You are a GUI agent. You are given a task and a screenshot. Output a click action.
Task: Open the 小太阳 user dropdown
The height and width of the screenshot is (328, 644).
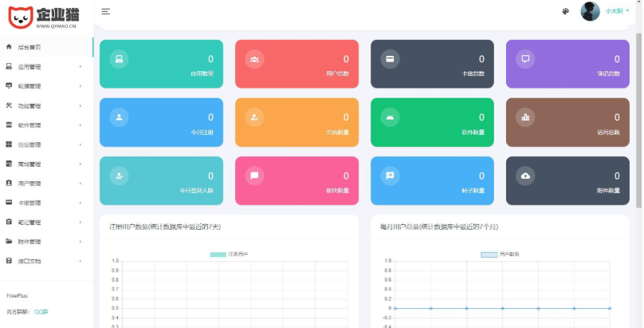click(615, 11)
